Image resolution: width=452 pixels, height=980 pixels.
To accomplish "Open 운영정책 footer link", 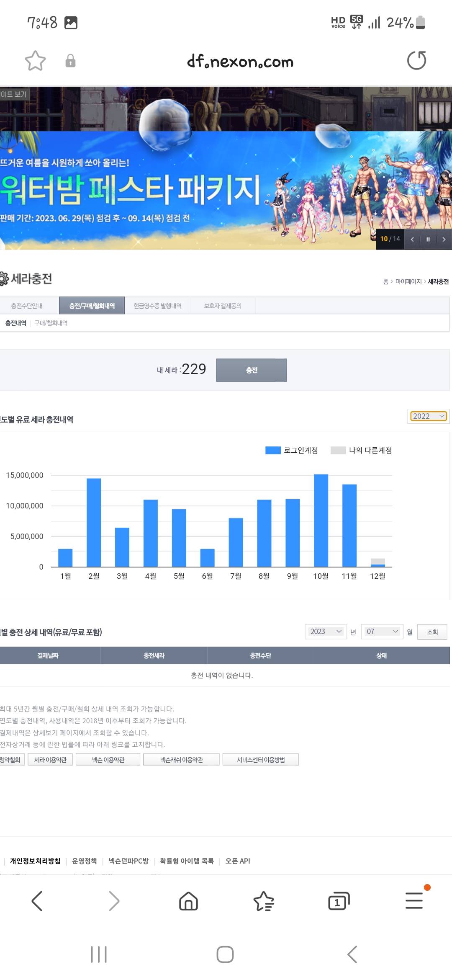I will 85,861.
